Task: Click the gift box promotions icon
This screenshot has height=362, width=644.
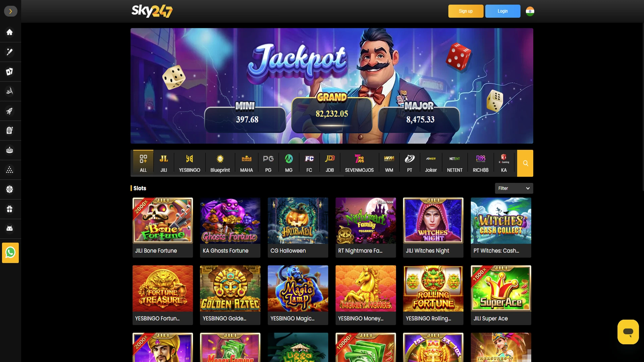Action: pos(10,209)
